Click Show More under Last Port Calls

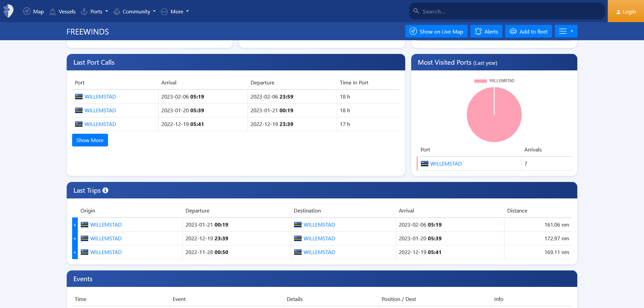[x=90, y=140]
